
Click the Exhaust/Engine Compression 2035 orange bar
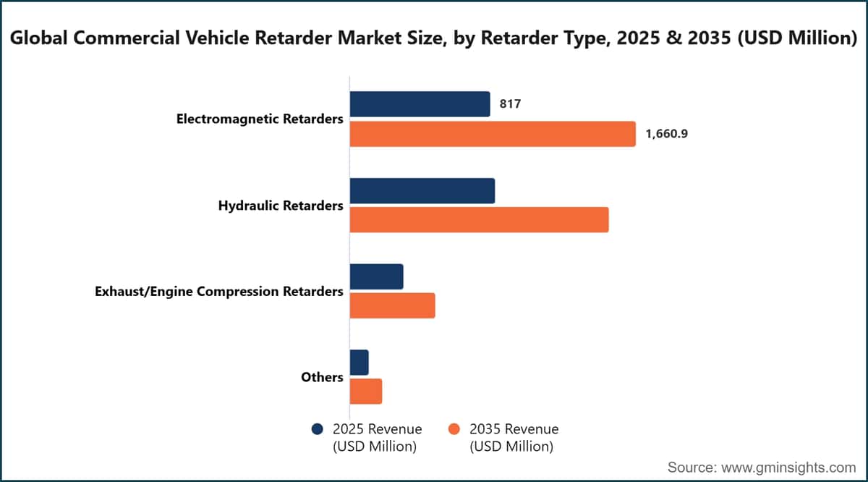[x=393, y=306]
